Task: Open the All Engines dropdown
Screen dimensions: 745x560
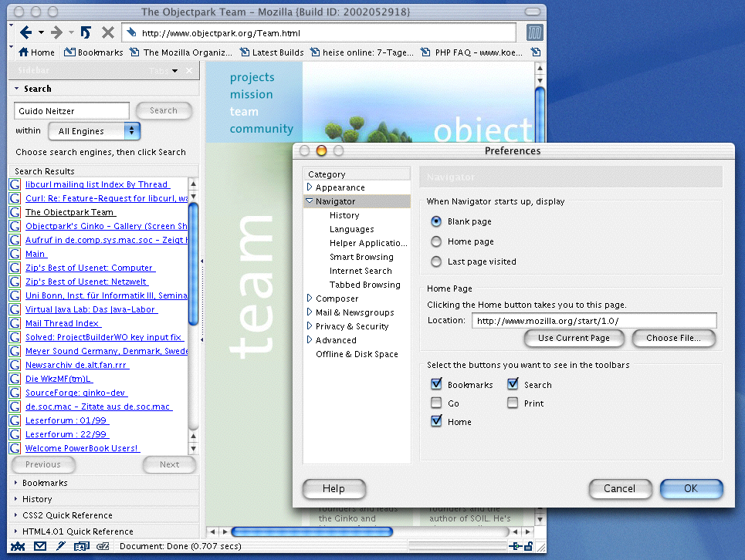Action: (x=94, y=131)
